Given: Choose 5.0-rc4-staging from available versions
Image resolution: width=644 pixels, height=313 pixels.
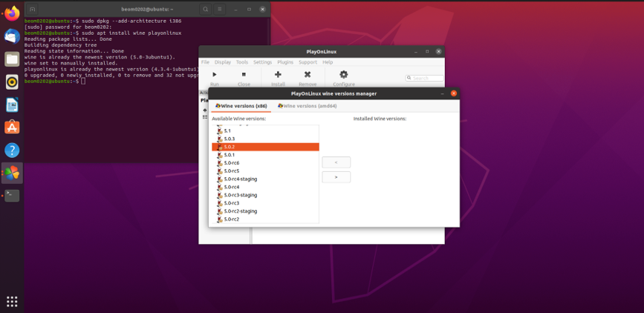Looking at the screenshot, I should 241,179.
